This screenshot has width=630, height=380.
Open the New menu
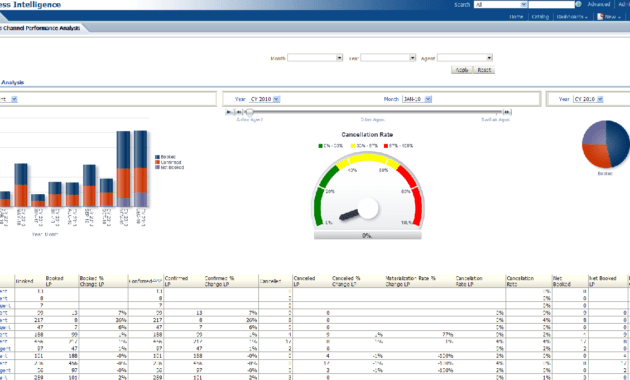[x=612, y=17]
